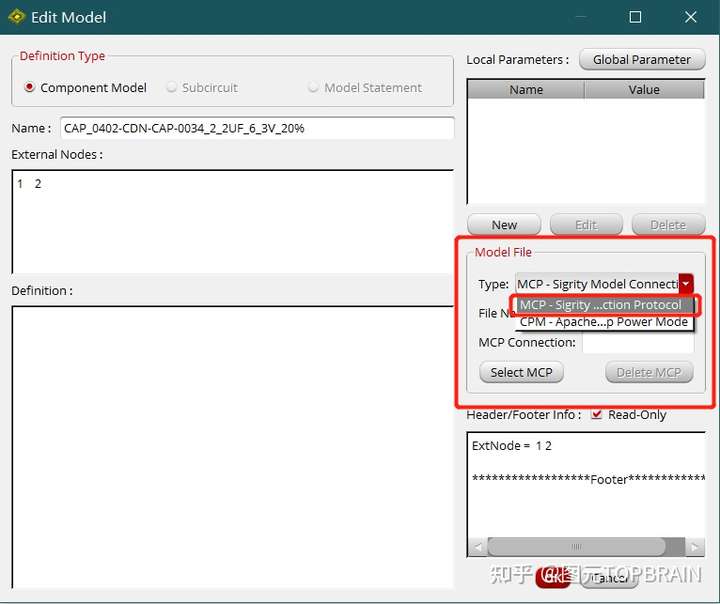Maximize the Edit Model window
Viewport: 720px width, 604px height.
point(635,17)
